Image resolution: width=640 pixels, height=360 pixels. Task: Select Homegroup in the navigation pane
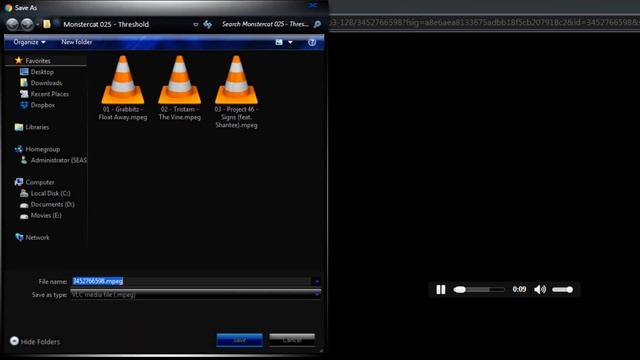[x=42, y=149]
